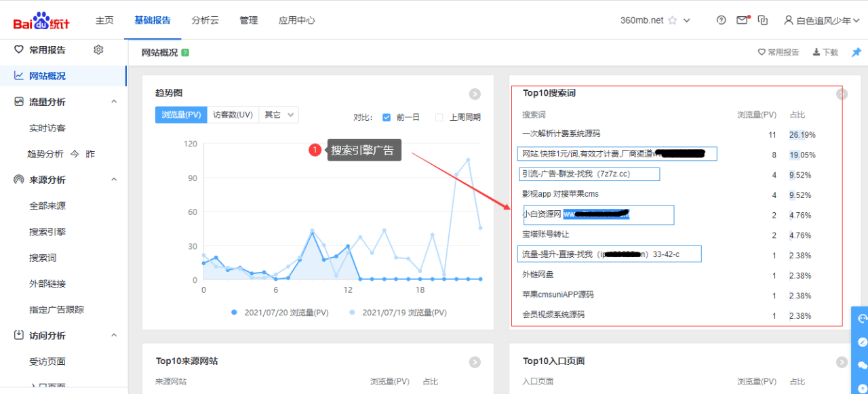
Task: Click the multi-site switch icon beside messages
Action: (x=763, y=20)
